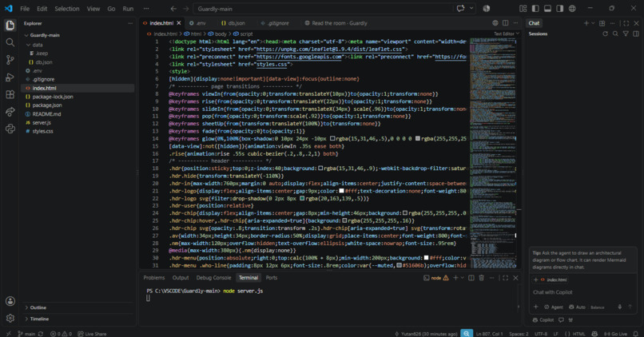This screenshot has width=644, height=337.
Task: Click the UTF-8 encoding indicator
Action: coord(540,334)
